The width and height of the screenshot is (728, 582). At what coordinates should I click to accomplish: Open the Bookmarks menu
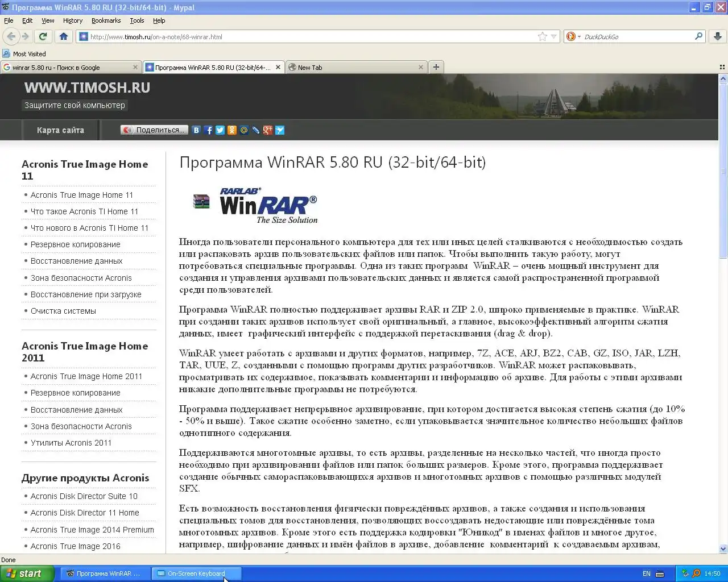[106, 20]
